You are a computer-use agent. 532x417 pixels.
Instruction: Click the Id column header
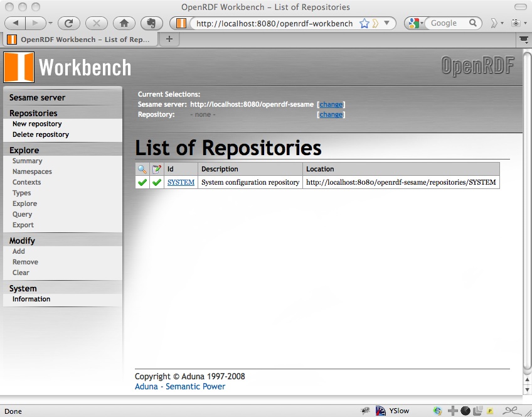point(181,169)
